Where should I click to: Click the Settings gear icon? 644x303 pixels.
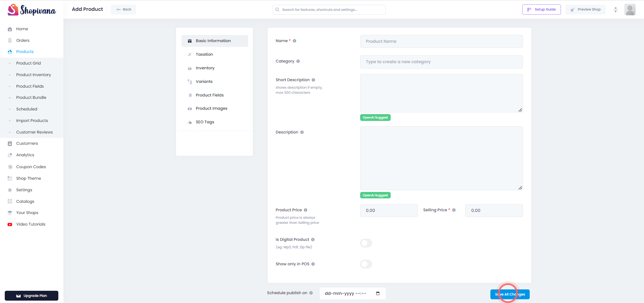(x=10, y=190)
